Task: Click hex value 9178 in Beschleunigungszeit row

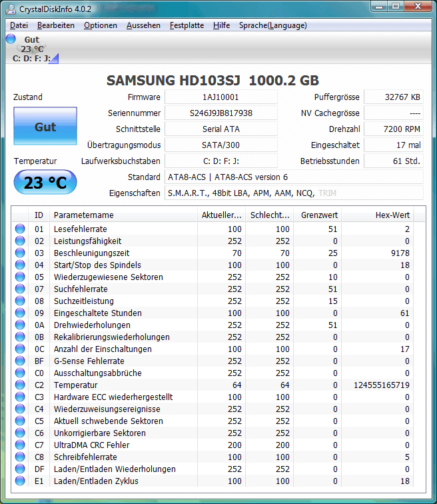Action: point(400,253)
